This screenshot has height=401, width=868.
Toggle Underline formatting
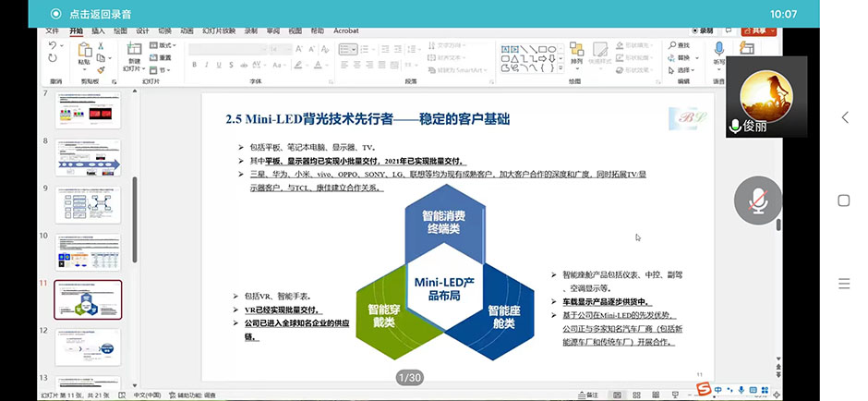(x=219, y=65)
